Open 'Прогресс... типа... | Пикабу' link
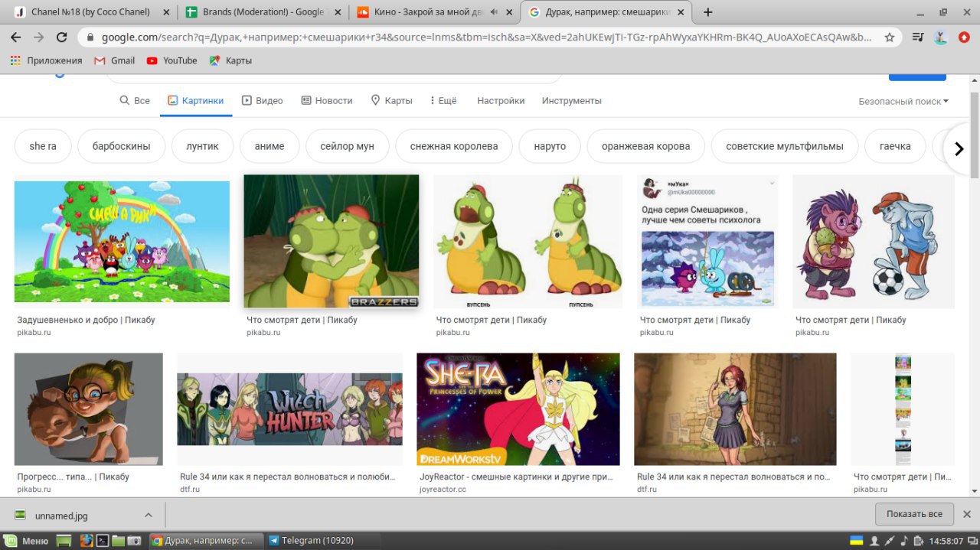 (x=73, y=477)
